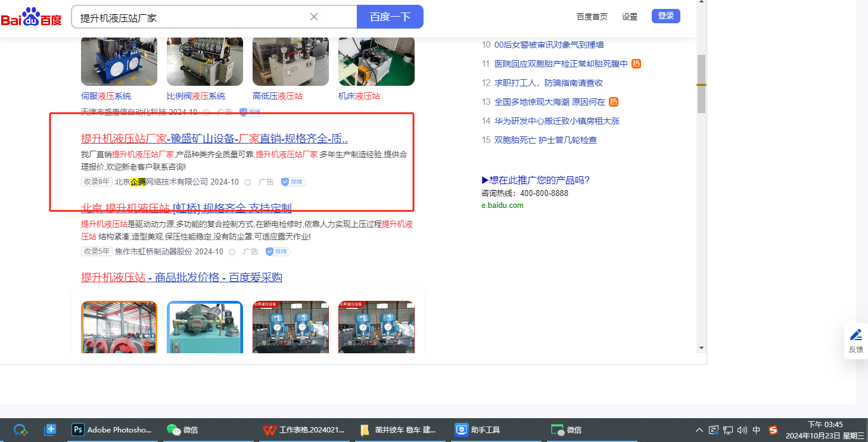
Task: Open the 百度首页 link
Action: click(592, 17)
